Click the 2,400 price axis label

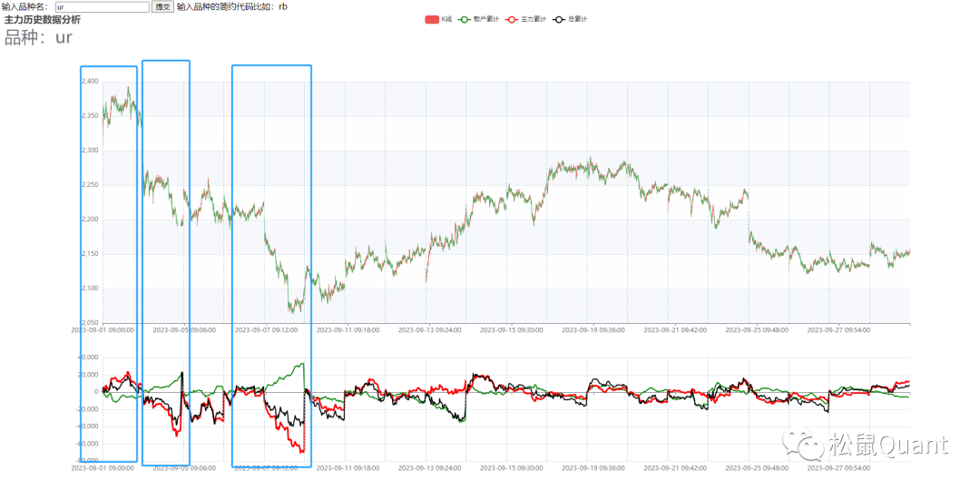(x=90, y=82)
